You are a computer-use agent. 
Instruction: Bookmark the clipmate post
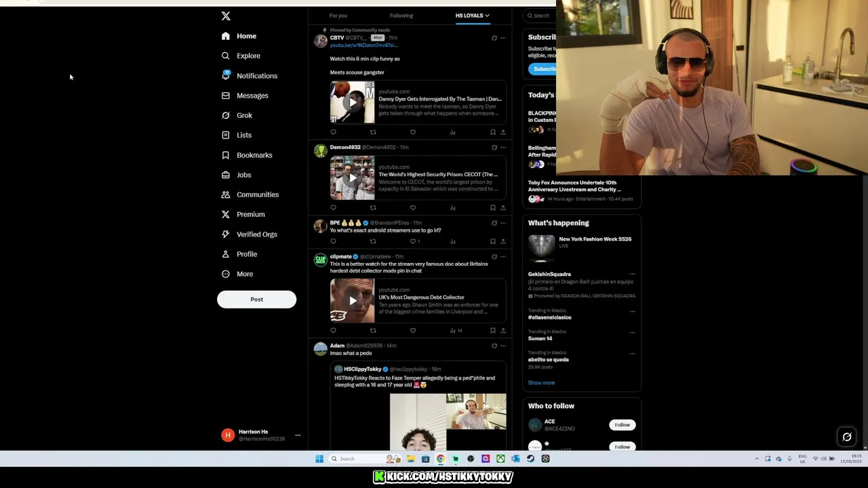pos(493,331)
